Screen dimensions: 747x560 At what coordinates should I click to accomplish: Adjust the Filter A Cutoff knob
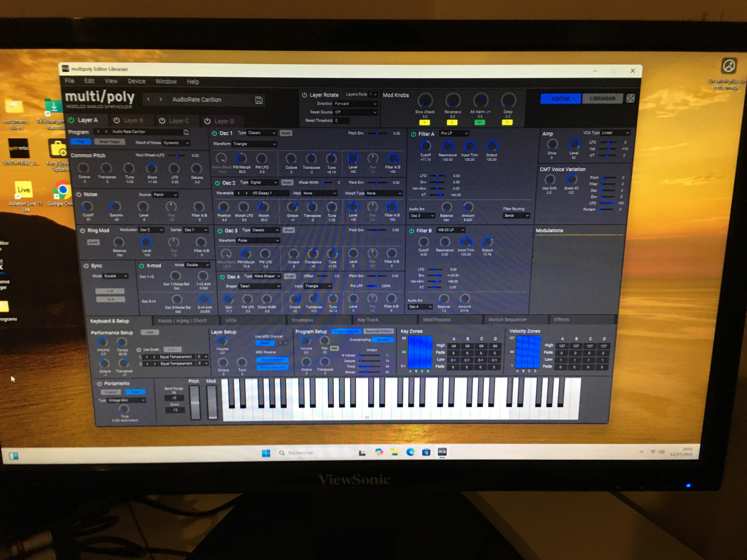426,146
